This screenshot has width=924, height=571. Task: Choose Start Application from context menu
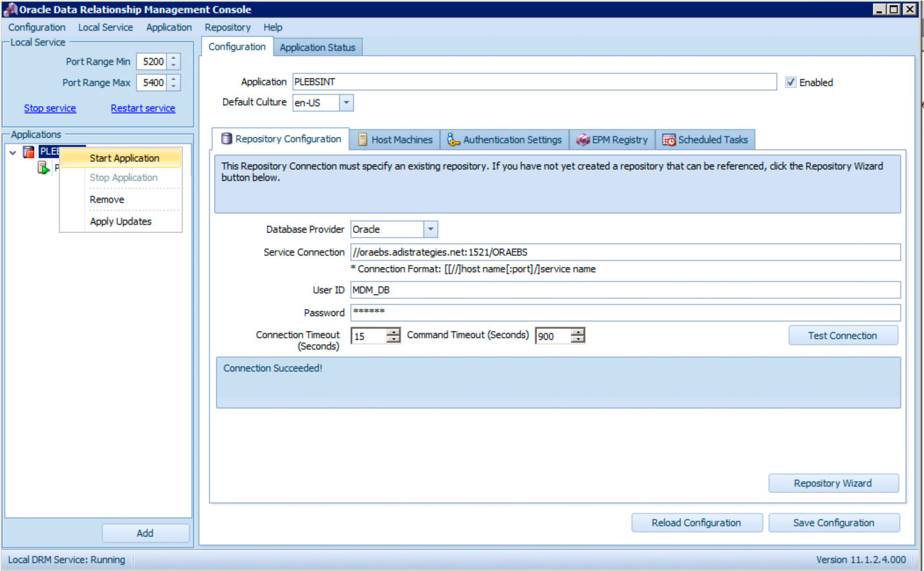pos(124,158)
